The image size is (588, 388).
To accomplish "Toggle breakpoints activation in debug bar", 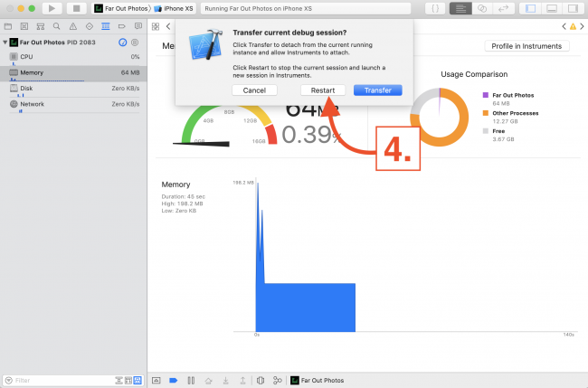I will pyautogui.click(x=174, y=380).
